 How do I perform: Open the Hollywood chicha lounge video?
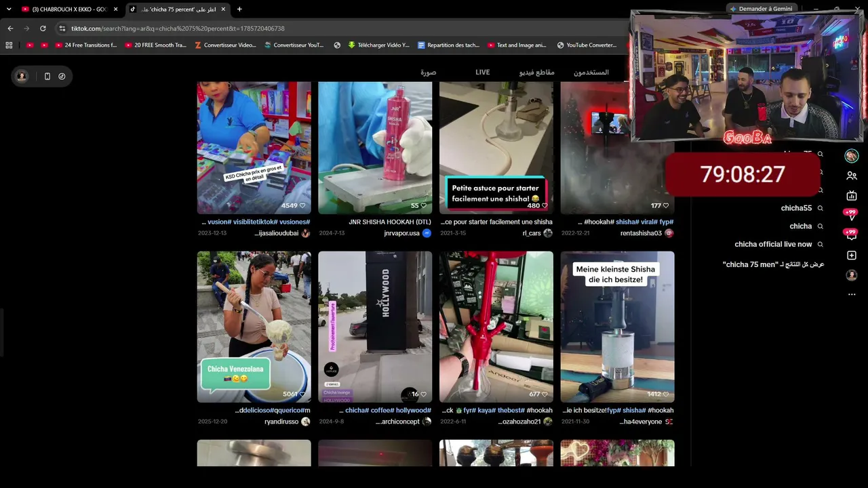(x=375, y=327)
